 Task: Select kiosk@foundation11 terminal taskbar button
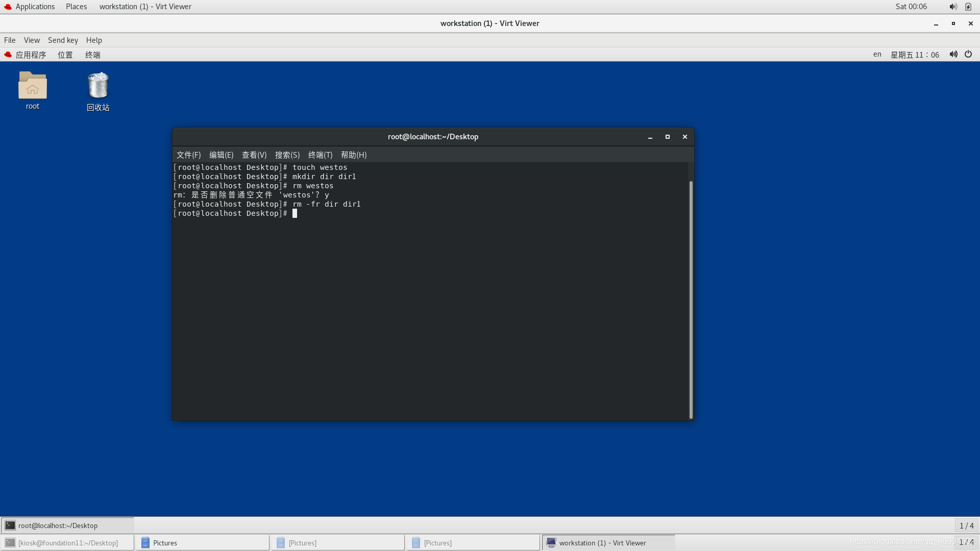(67, 543)
